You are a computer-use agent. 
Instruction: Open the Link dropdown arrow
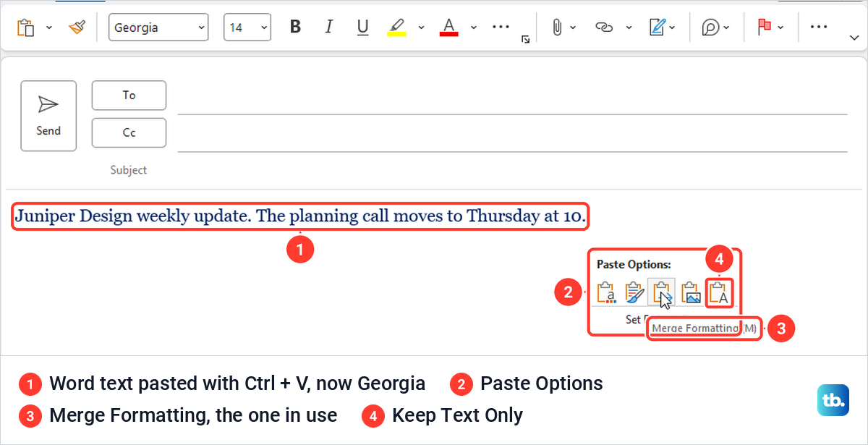point(629,27)
